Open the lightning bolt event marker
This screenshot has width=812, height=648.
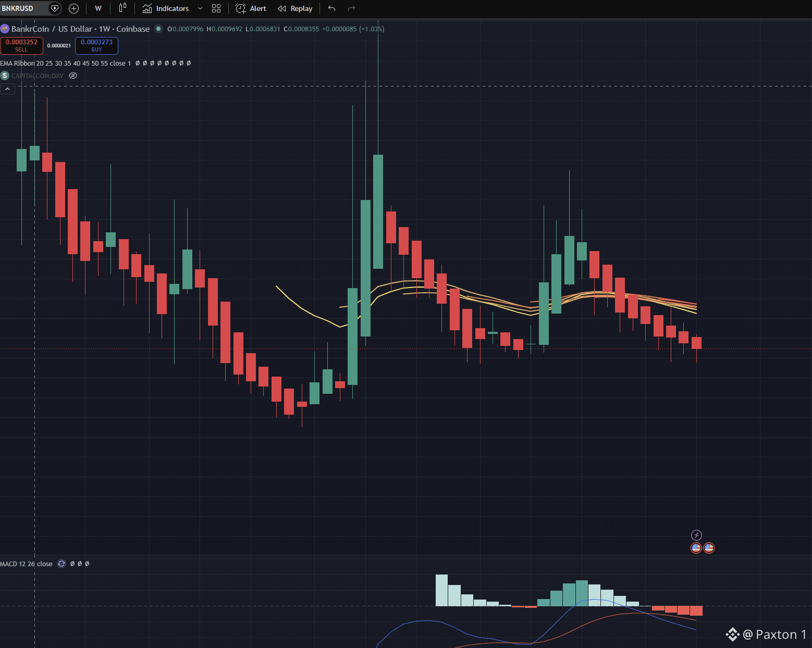tap(696, 535)
